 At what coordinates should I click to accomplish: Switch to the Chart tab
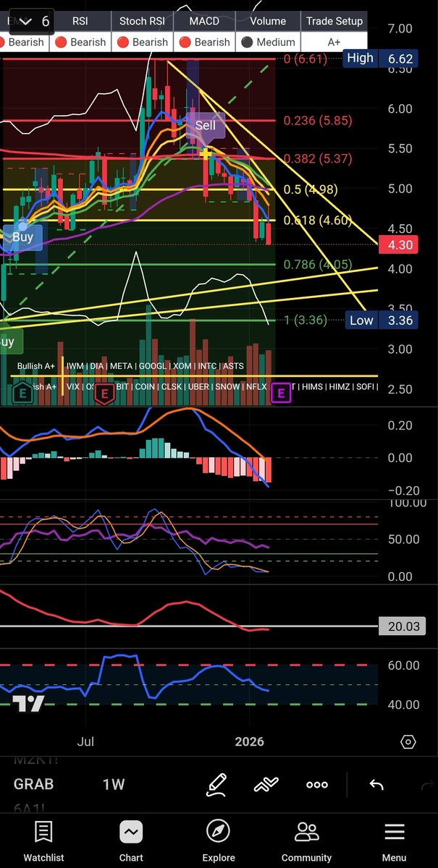click(131, 841)
